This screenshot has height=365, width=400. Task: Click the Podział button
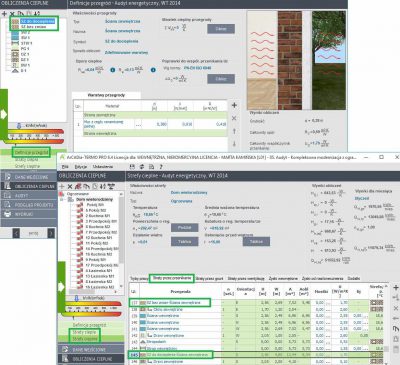[x=184, y=227]
